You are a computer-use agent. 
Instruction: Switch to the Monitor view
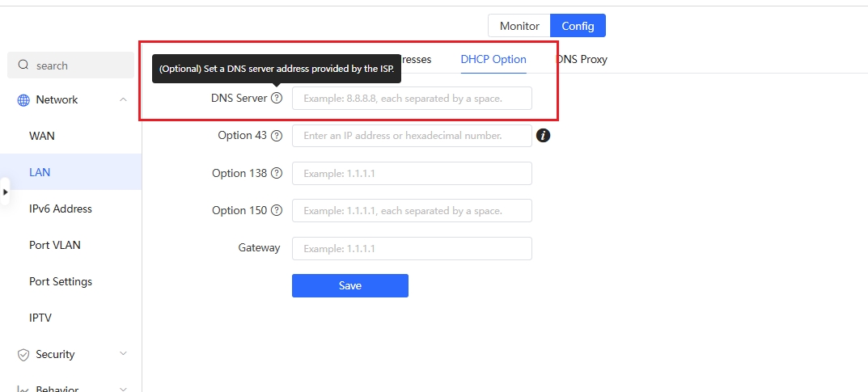(519, 26)
